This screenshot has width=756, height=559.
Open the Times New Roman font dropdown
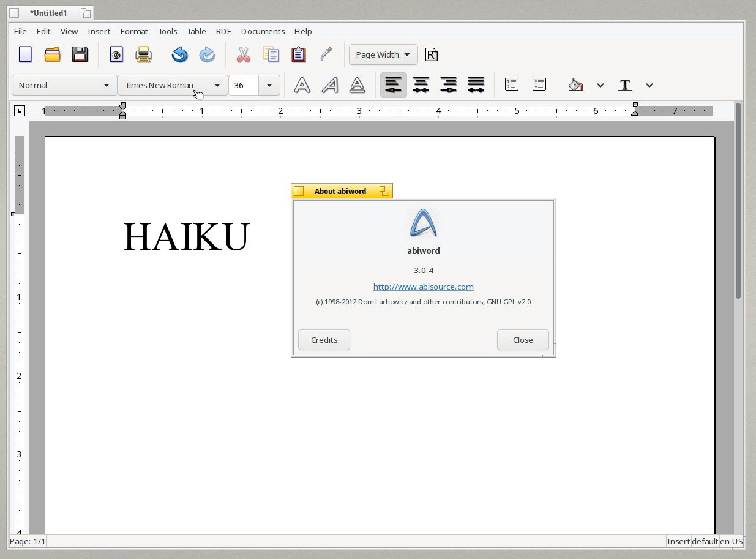coord(173,85)
